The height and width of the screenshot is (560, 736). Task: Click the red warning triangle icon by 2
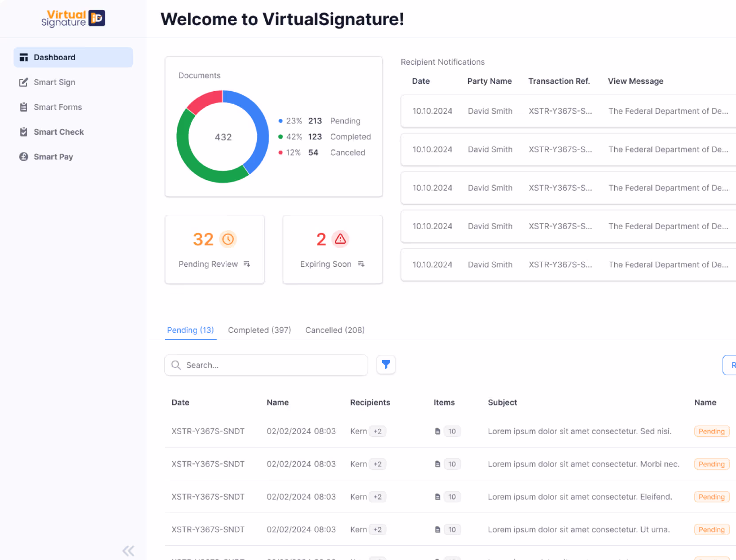[x=340, y=239]
